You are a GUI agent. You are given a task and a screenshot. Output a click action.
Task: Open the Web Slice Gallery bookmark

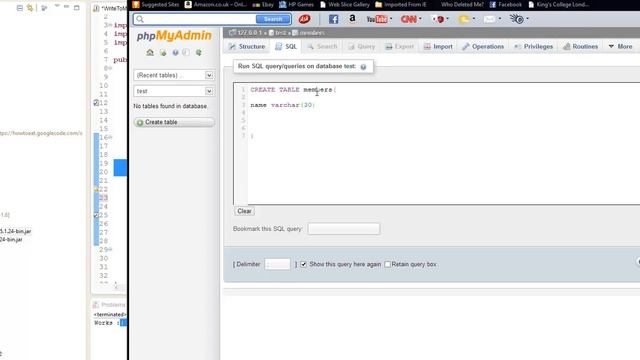coord(345,5)
